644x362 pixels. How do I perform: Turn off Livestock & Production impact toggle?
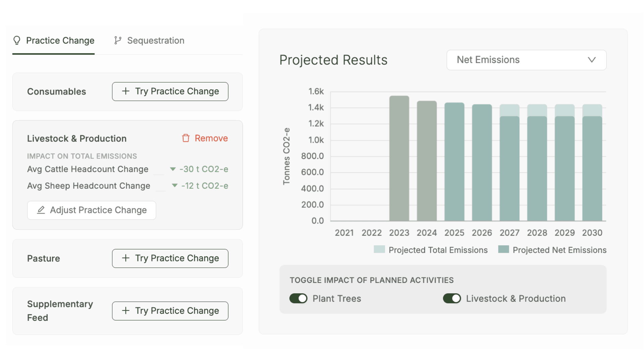[452, 298]
